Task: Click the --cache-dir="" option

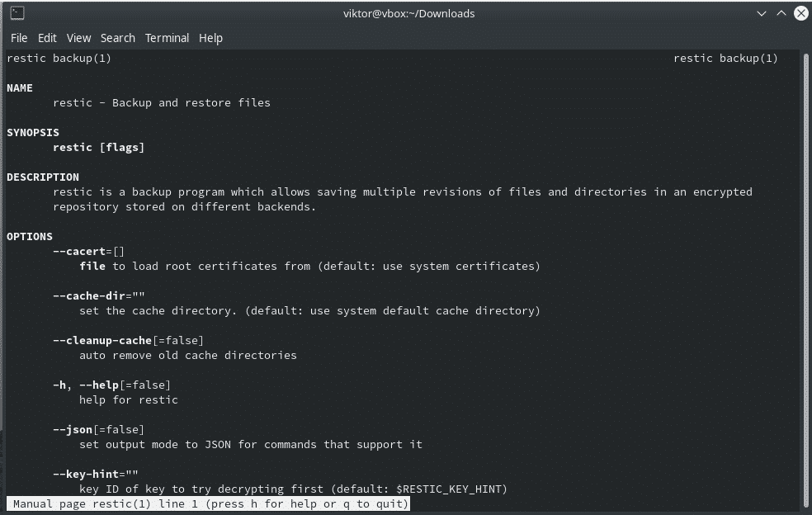Action: pyautogui.click(x=99, y=295)
